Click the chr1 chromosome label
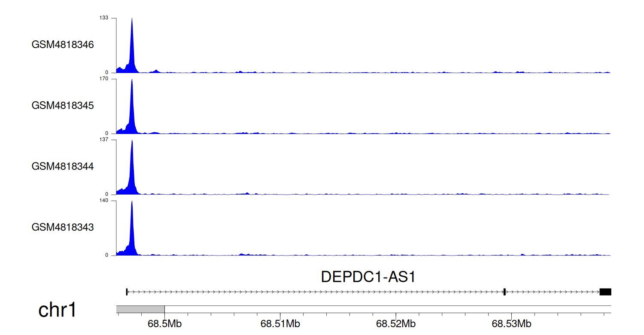 point(58,310)
